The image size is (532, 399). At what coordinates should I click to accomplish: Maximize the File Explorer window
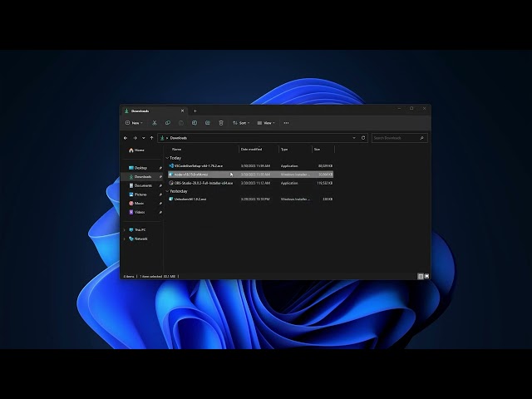click(411, 109)
